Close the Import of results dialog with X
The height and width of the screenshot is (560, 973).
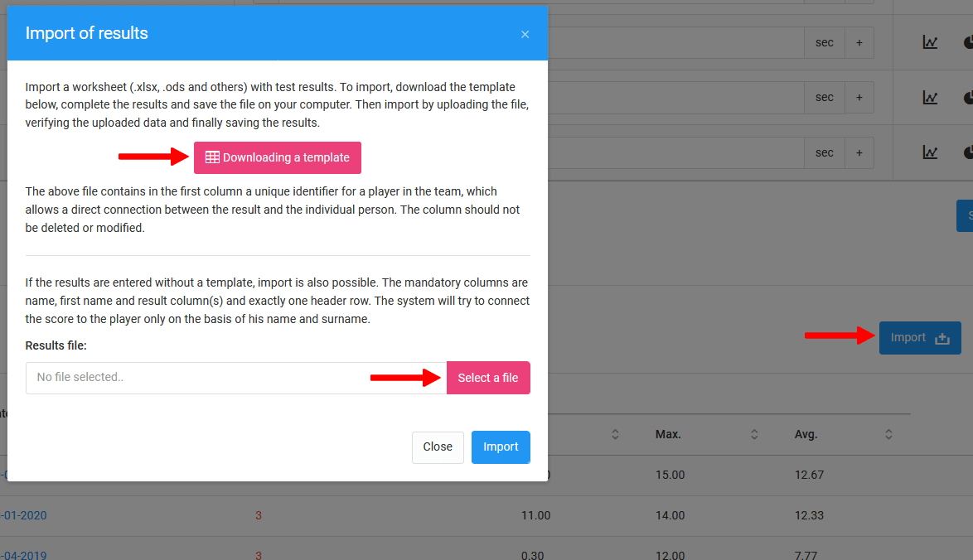[x=525, y=34]
